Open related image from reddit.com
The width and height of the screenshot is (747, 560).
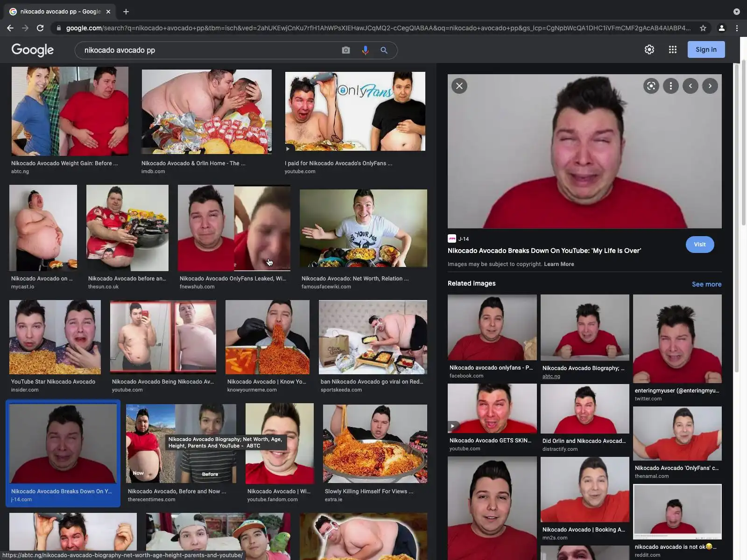[x=677, y=511]
